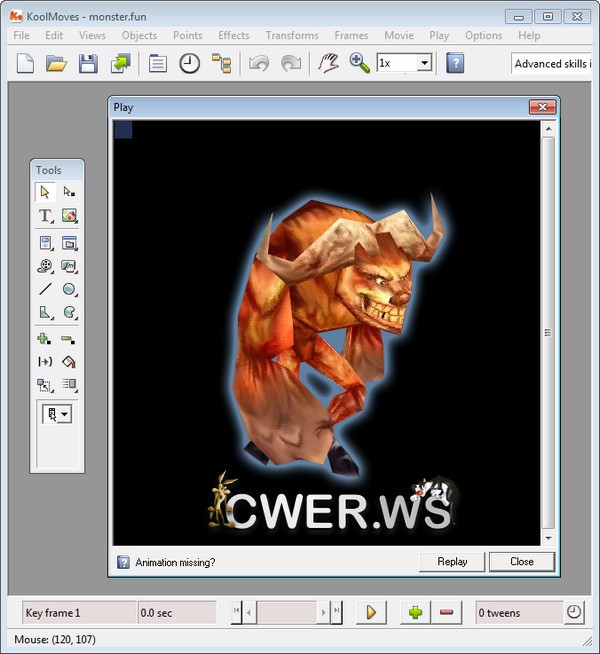
Task: Open the Options menu
Action: pos(484,35)
